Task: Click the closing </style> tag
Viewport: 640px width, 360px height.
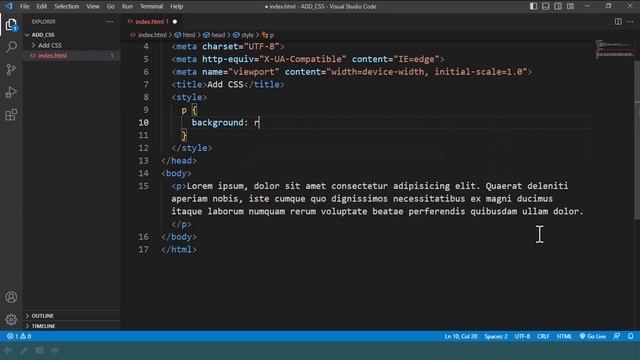Action: click(x=192, y=148)
